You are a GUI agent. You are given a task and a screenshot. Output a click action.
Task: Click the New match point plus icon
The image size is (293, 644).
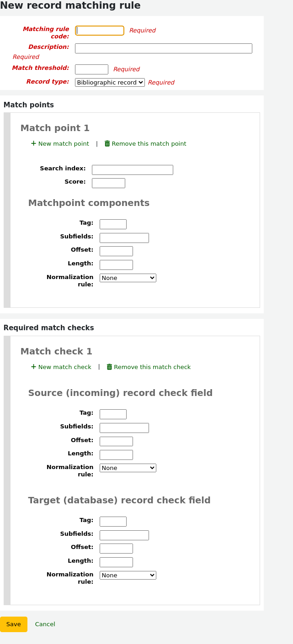click(33, 143)
